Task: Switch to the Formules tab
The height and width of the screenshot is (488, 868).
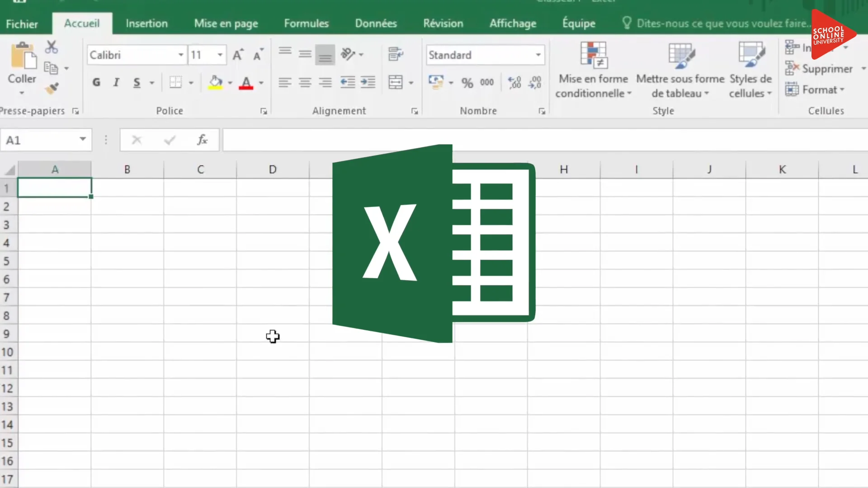Action: coord(306,23)
